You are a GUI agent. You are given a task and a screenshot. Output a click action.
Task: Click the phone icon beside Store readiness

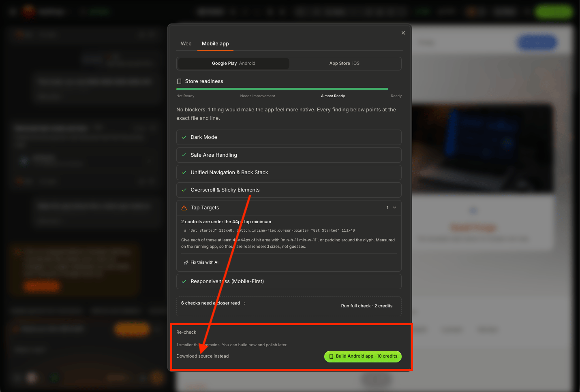[179, 81]
